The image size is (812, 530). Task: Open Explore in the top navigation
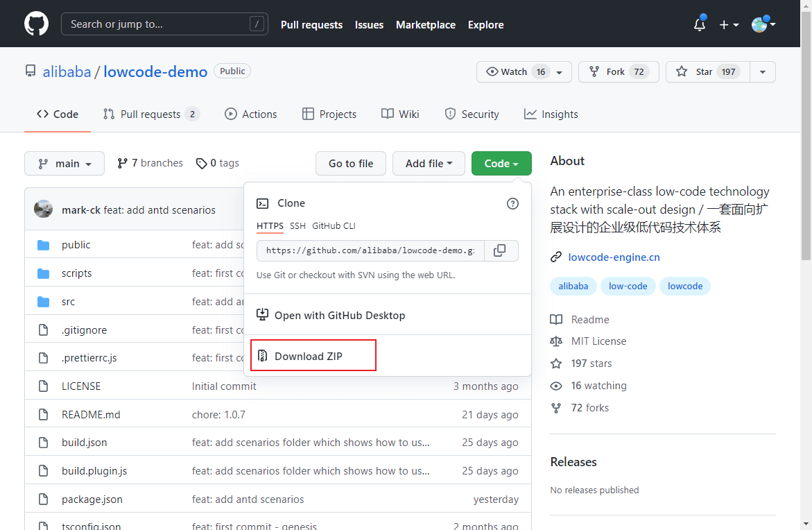[486, 24]
